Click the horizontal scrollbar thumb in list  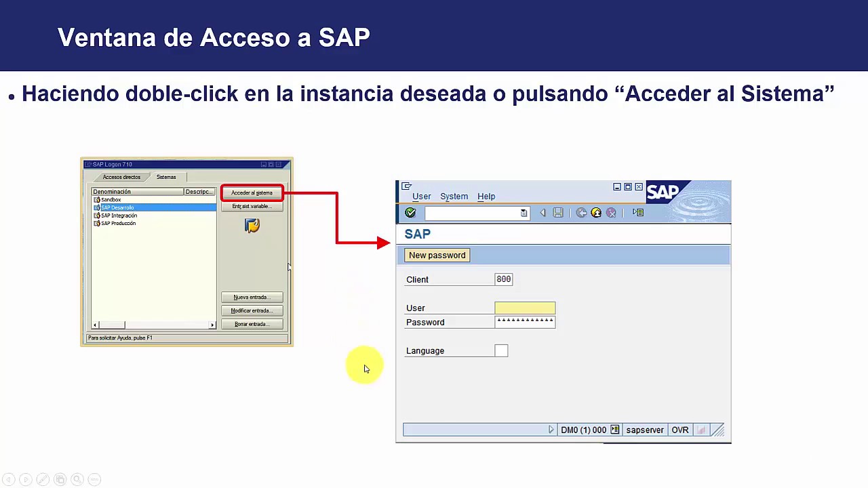[x=112, y=325]
